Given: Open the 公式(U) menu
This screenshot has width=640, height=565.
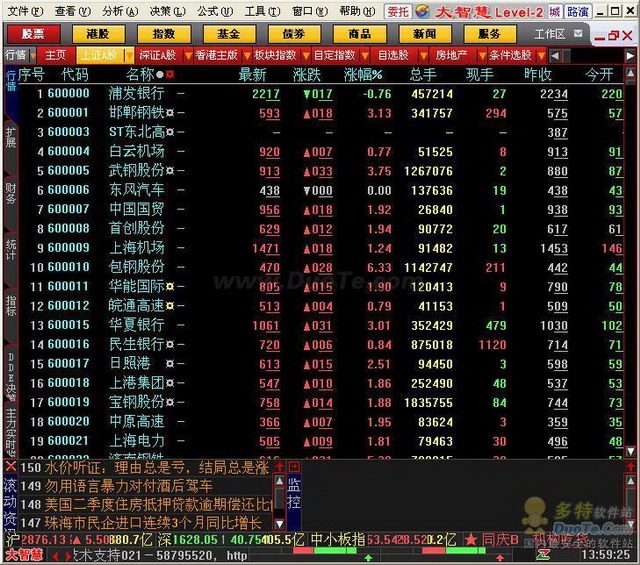Looking at the screenshot, I should [215, 11].
